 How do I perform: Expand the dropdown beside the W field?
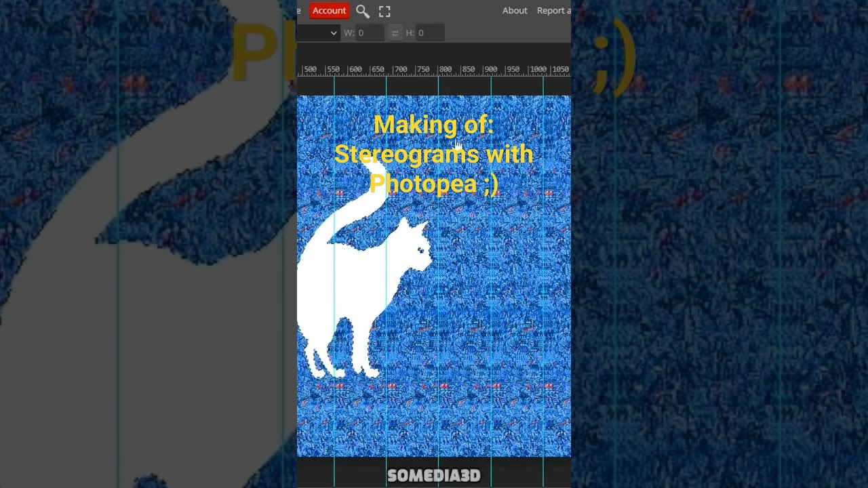click(319, 33)
